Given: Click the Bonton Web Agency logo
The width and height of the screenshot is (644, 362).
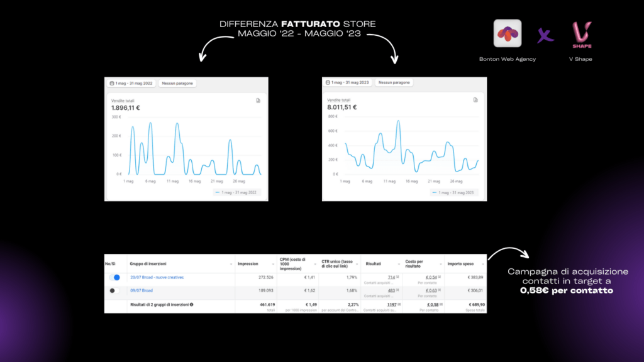Looking at the screenshot, I should coord(508,33).
